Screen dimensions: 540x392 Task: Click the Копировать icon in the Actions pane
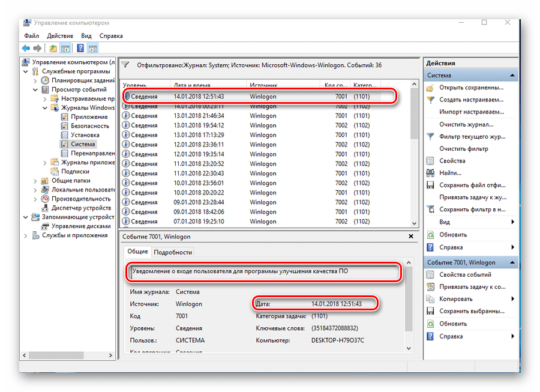pos(430,299)
